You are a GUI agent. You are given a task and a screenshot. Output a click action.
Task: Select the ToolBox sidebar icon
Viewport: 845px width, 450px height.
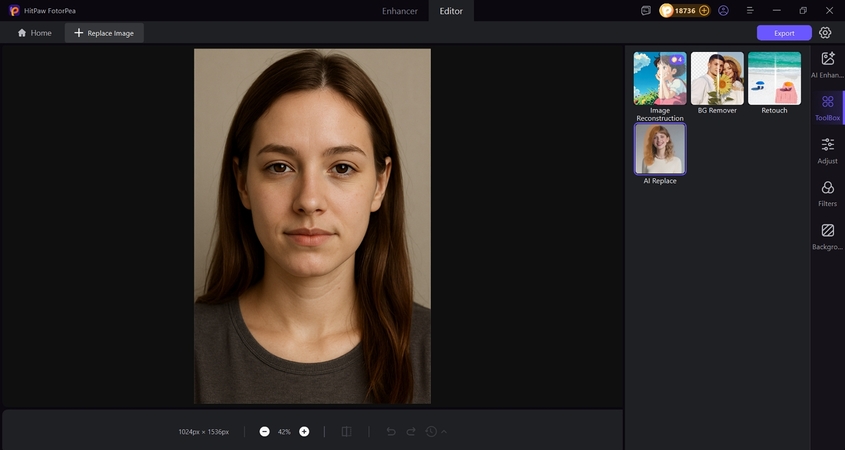point(827,107)
